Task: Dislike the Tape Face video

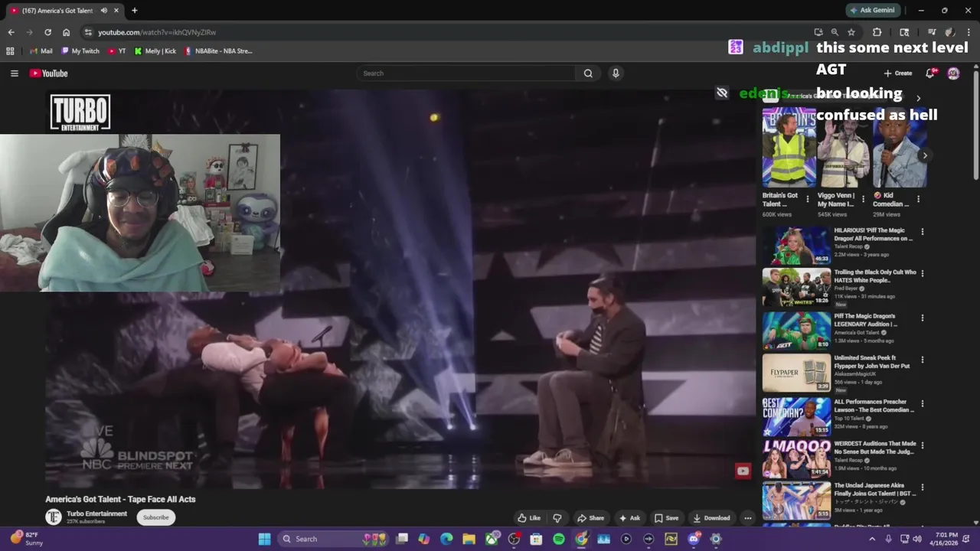Action: tap(557, 518)
